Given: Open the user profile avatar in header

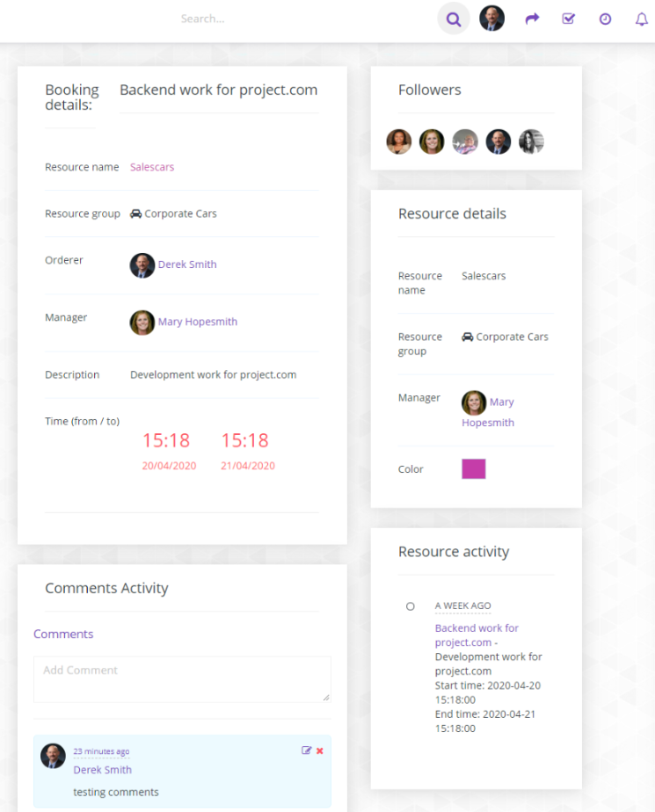Looking at the screenshot, I should [x=491, y=18].
